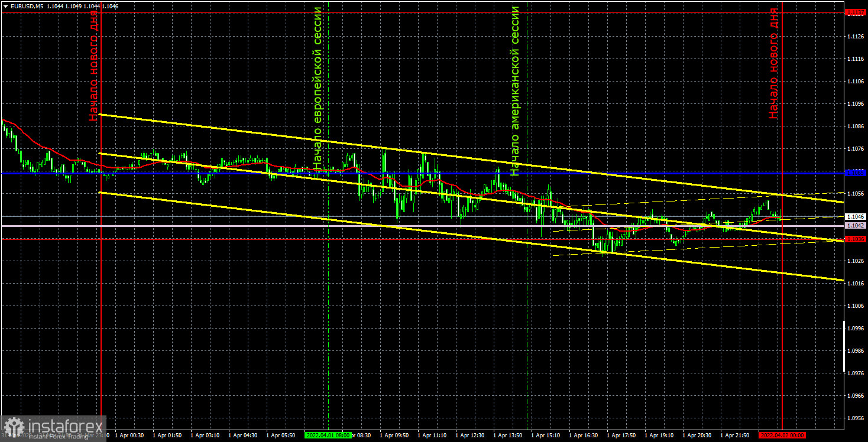The width and height of the screenshot is (868, 442).
Task: Click the 1 Apr 12:30 time label
Action: pyautogui.click(x=470, y=435)
